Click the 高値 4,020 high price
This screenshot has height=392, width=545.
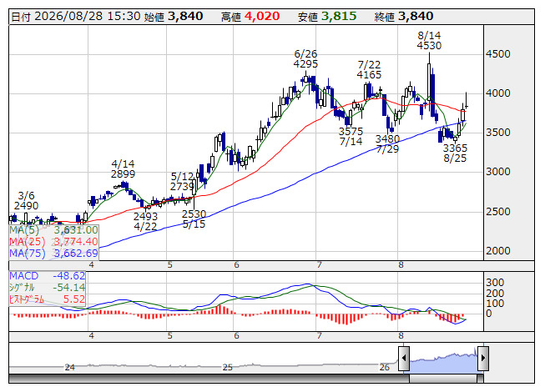250,17
